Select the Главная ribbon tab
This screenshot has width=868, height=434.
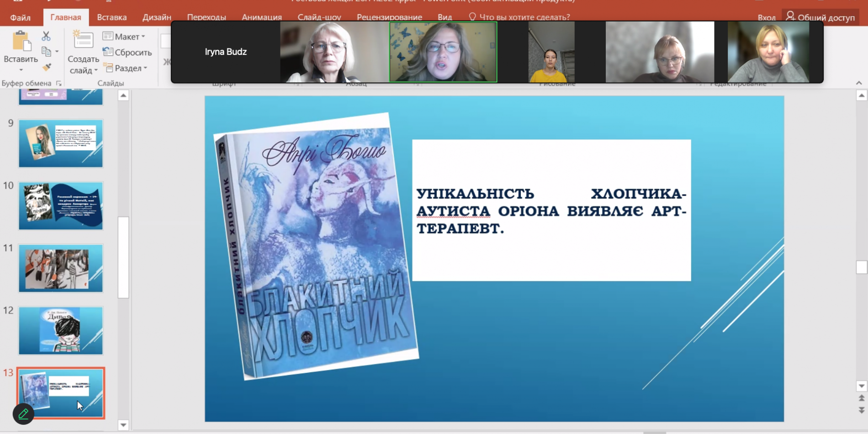pyautogui.click(x=66, y=17)
